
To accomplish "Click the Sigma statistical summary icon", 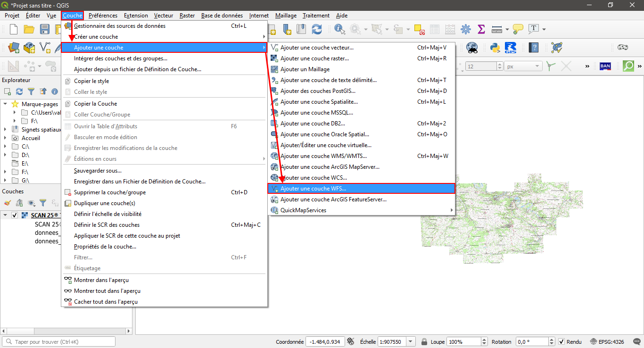I will (481, 29).
